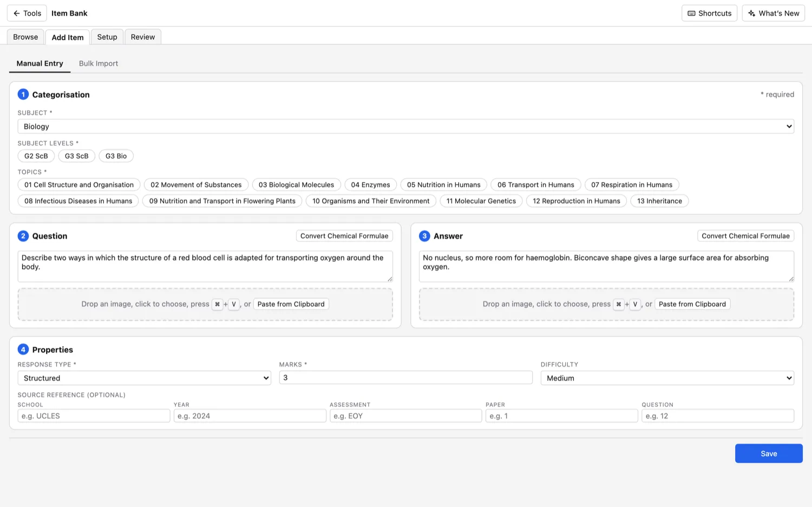Screen dimensions: 812x507
Task: Paste from Clipboard in the Answer panel
Action: pyautogui.click(x=692, y=304)
